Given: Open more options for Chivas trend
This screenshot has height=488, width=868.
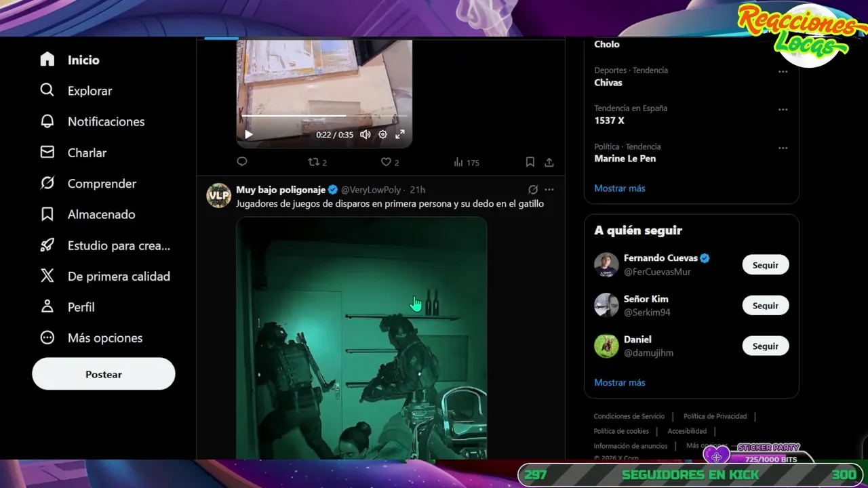Looking at the screenshot, I should click(783, 71).
